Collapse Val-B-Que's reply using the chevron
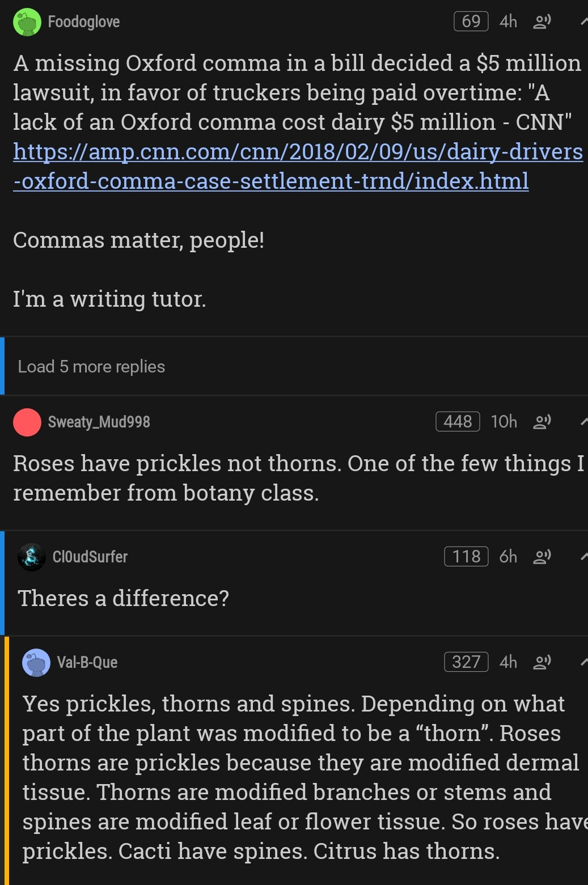 coord(583,662)
